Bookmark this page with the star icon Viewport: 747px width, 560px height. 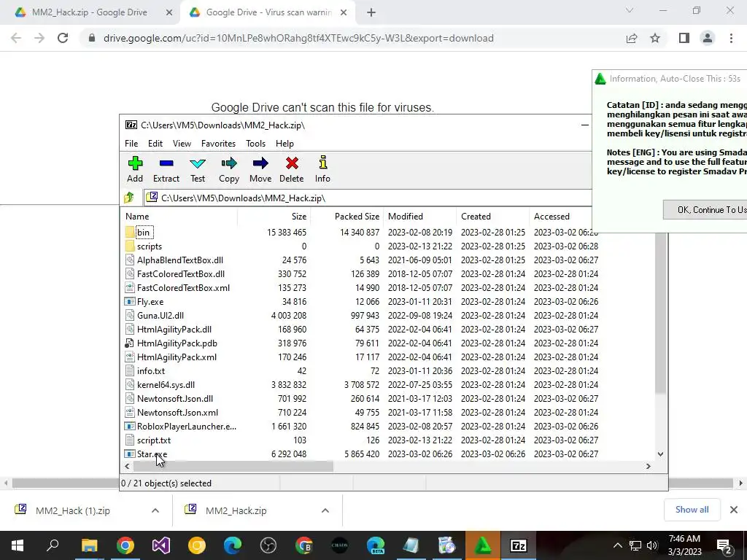point(655,38)
